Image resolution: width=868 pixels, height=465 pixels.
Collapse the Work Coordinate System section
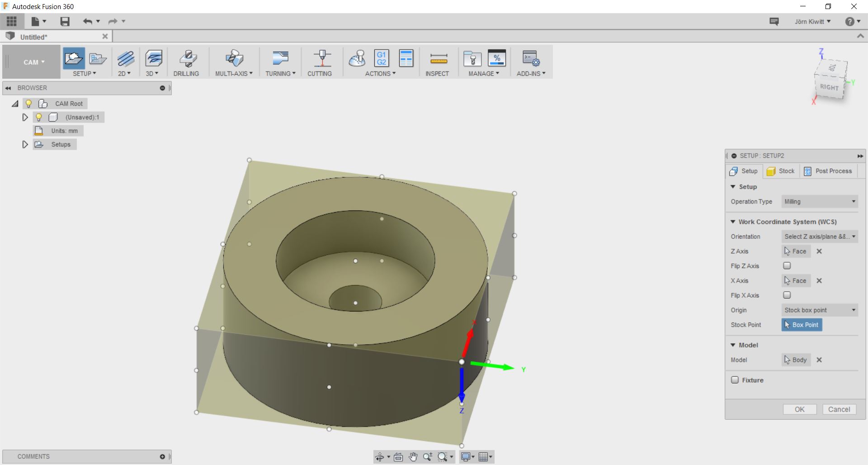pyautogui.click(x=733, y=222)
